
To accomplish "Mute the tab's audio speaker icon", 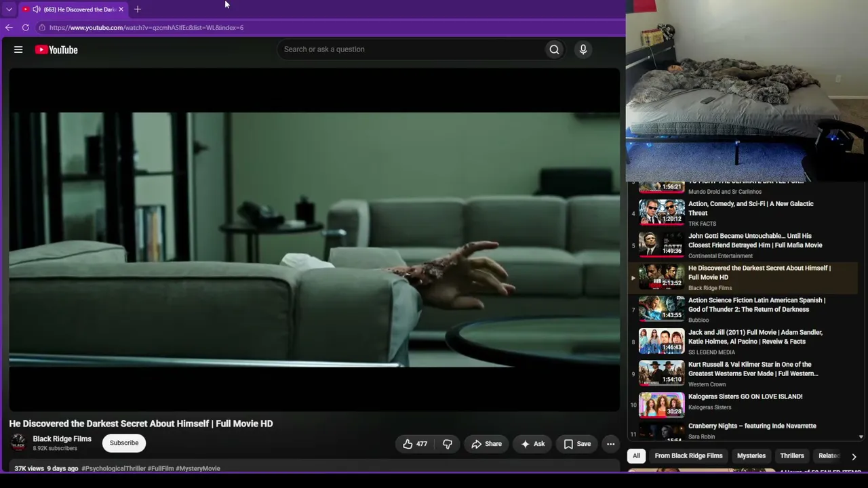I will coord(36,9).
